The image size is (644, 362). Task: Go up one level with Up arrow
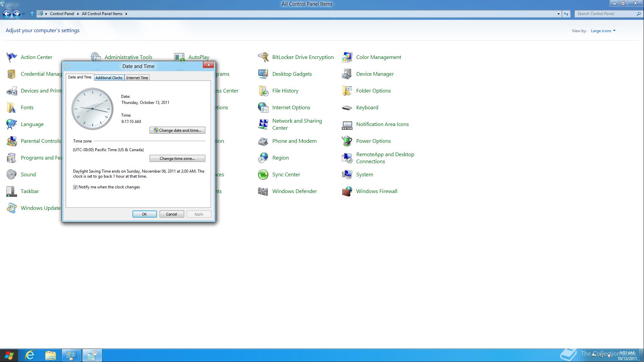(x=32, y=14)
